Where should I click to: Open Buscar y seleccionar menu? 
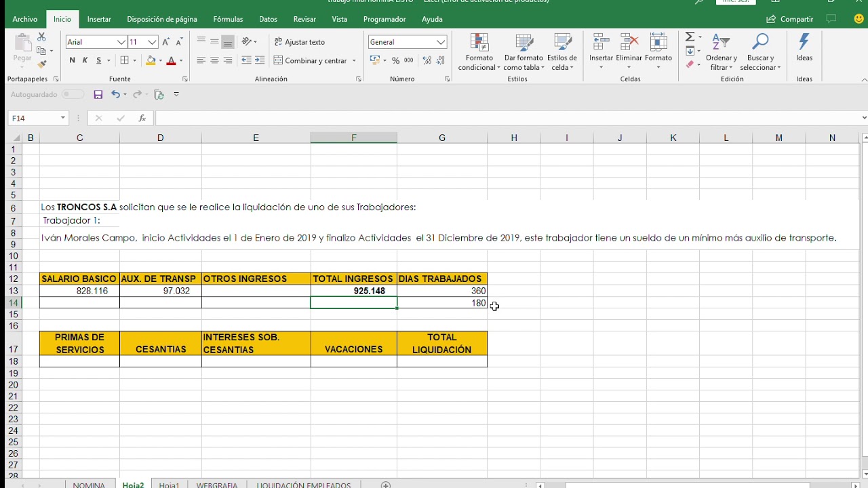pyautogui.click(x=760, y=52)
